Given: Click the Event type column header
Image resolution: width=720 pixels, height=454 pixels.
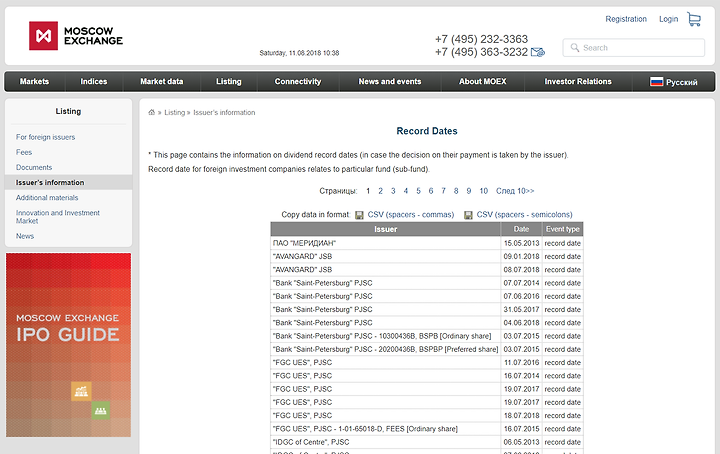Looking at the screenshot, I should click(x=562, y=229).
